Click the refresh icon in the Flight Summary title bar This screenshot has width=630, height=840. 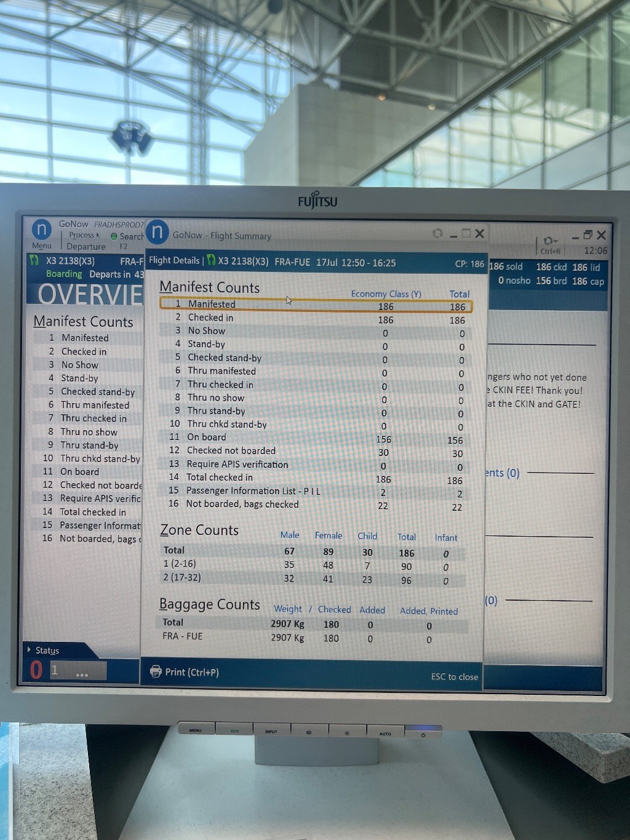coord(437,233)
